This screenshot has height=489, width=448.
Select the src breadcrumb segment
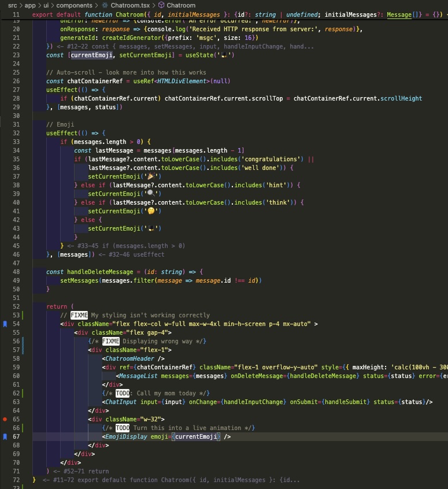pos(12,5)
